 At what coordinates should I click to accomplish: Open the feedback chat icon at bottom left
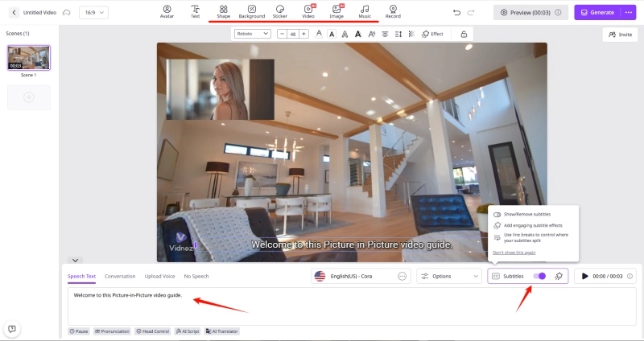click(x=12, y=329)
